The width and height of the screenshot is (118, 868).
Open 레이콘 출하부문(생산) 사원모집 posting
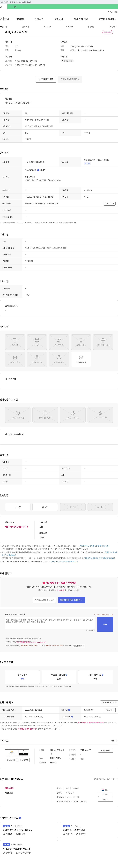click(x=17, y=849)
